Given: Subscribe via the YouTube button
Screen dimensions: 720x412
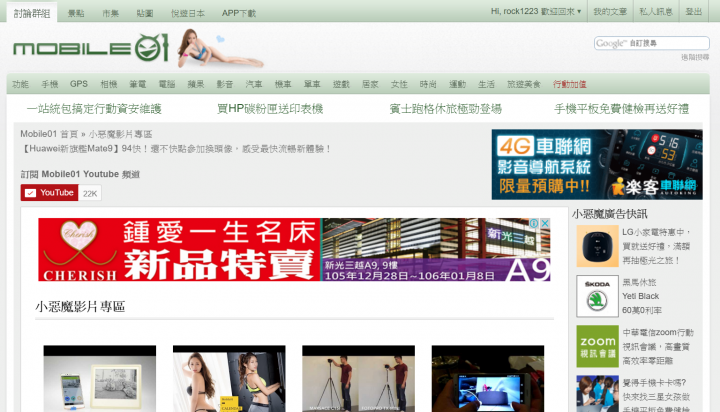Looking at the screenshot, I should point(50,193).
